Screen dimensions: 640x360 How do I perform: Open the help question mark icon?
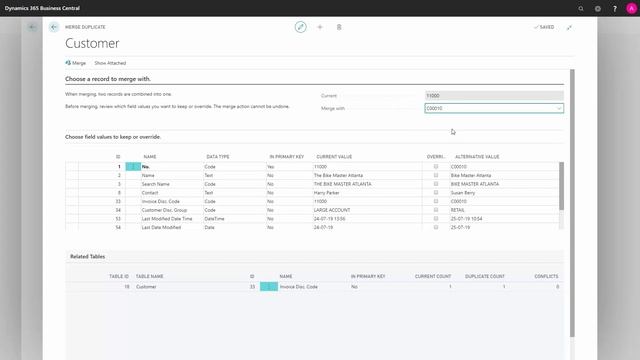point(614,8)
